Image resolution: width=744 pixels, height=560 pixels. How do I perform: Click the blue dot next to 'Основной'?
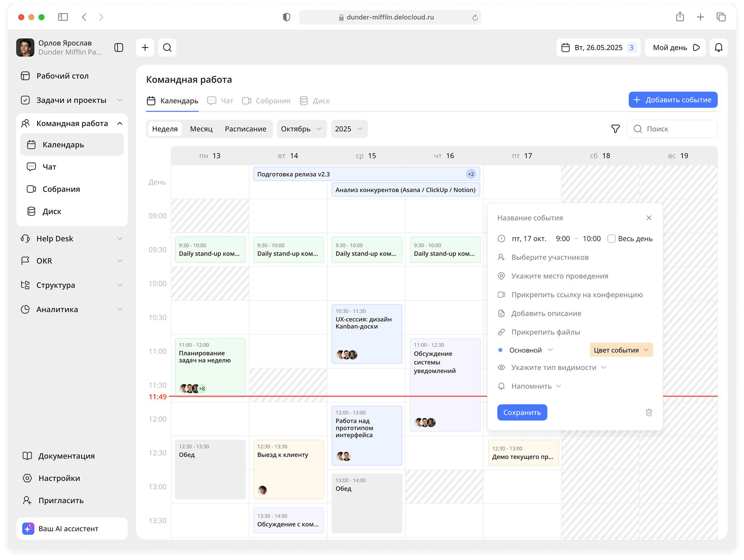click(x=501, y=350)
